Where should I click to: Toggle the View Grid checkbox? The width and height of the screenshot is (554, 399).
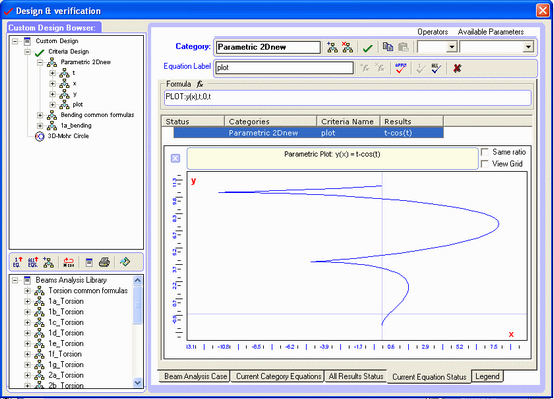(485, 164)
